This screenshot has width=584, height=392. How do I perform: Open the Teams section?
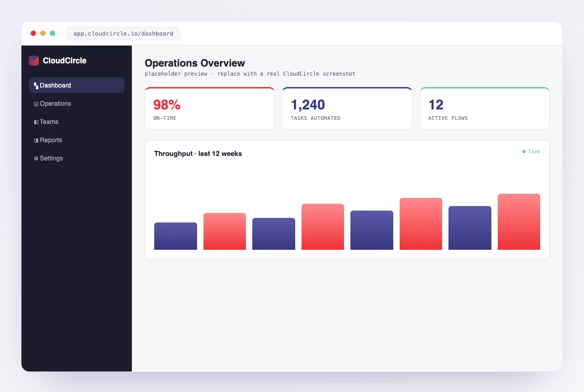point(77,122)
